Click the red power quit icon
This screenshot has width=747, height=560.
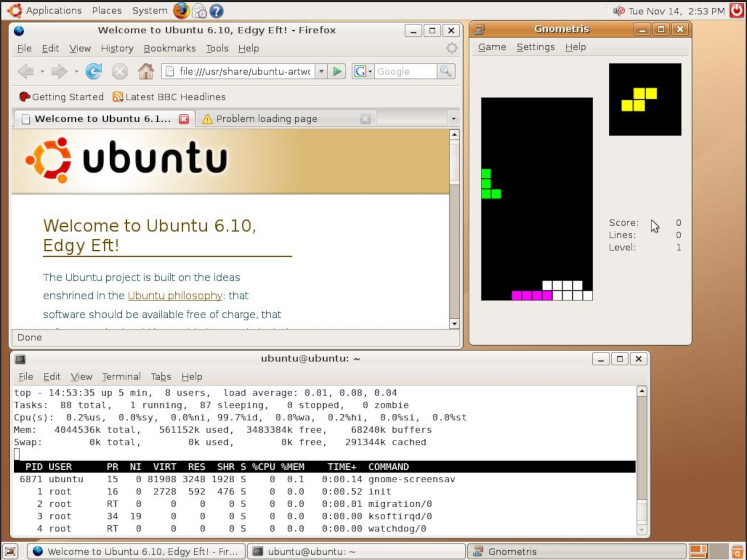pyautogui.click(x=736, y=10)
